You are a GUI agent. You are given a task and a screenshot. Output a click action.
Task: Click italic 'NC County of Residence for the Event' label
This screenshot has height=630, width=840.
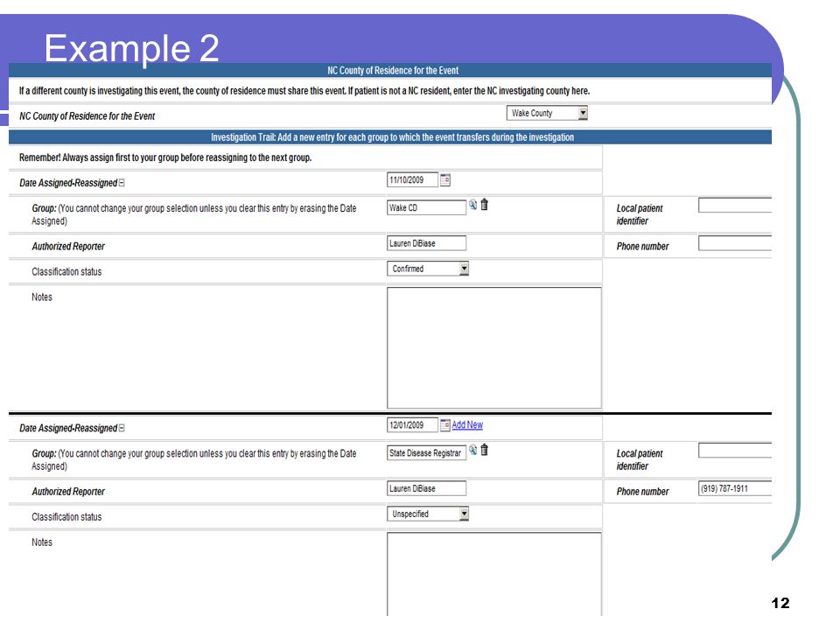(87, 116)
